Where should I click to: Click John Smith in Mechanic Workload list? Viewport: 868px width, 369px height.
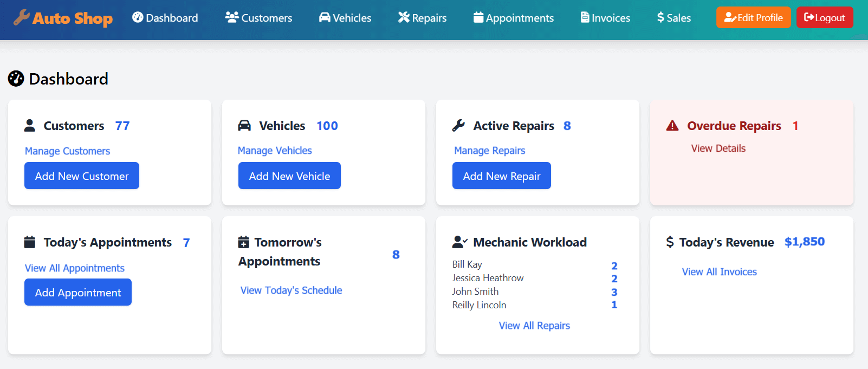[475, 292]
